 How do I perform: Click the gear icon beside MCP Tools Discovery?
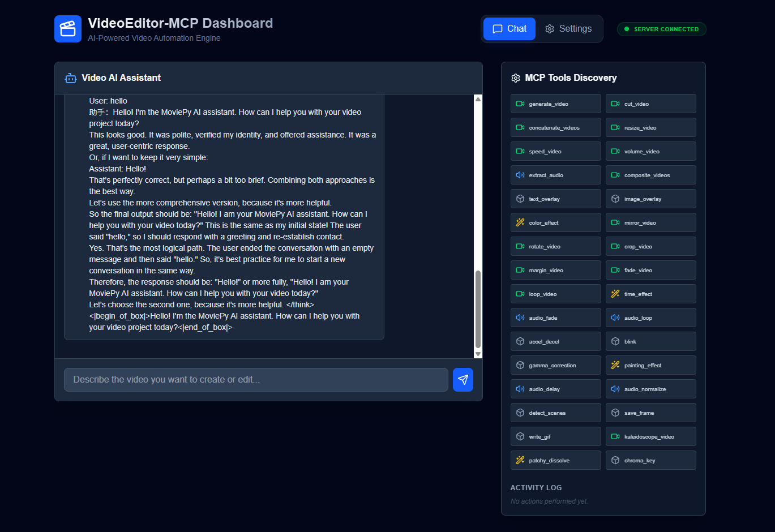click(516, 78)
